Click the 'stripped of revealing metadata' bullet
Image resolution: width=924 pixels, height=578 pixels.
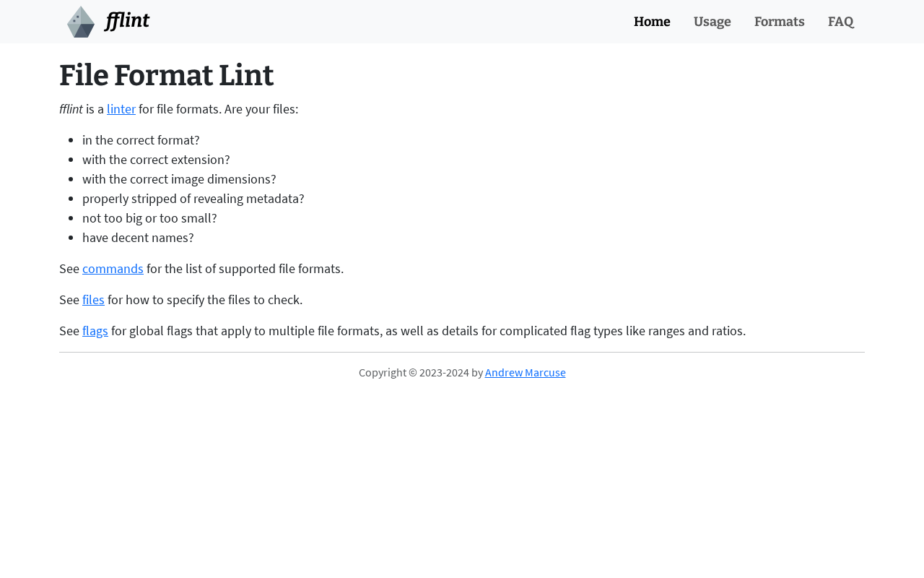click(193, 199)
